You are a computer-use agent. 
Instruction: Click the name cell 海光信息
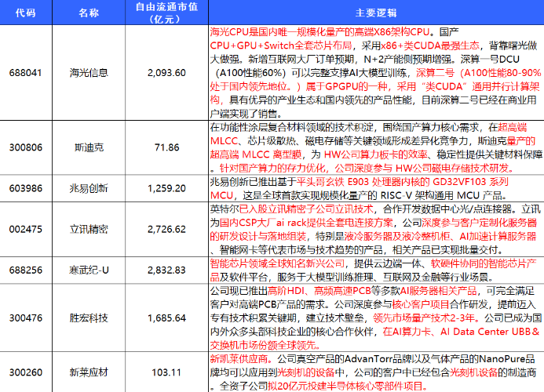click(x=89, y=73)
